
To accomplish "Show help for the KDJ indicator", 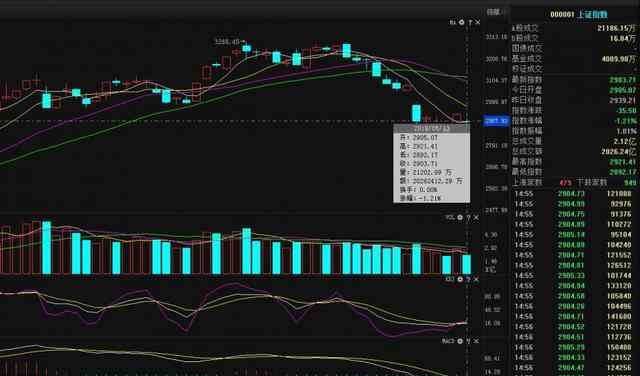I will pyautogui.click(x=469, y=279).
